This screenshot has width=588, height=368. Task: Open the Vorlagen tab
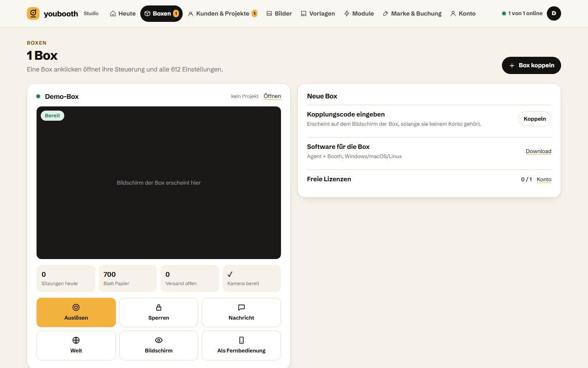click(318, 13)
